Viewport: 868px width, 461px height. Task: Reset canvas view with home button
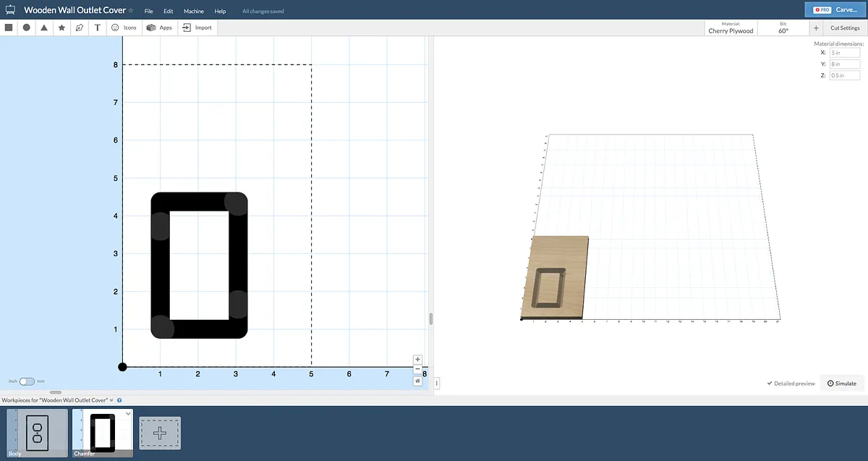tap(417, 381)
